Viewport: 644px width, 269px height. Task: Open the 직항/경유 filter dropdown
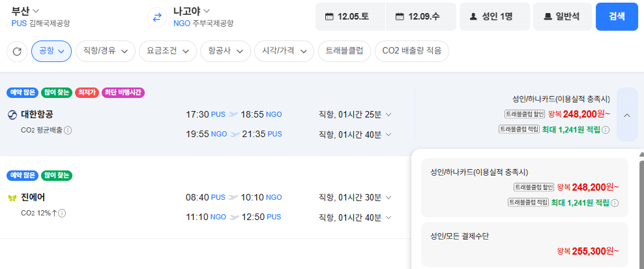106,52
